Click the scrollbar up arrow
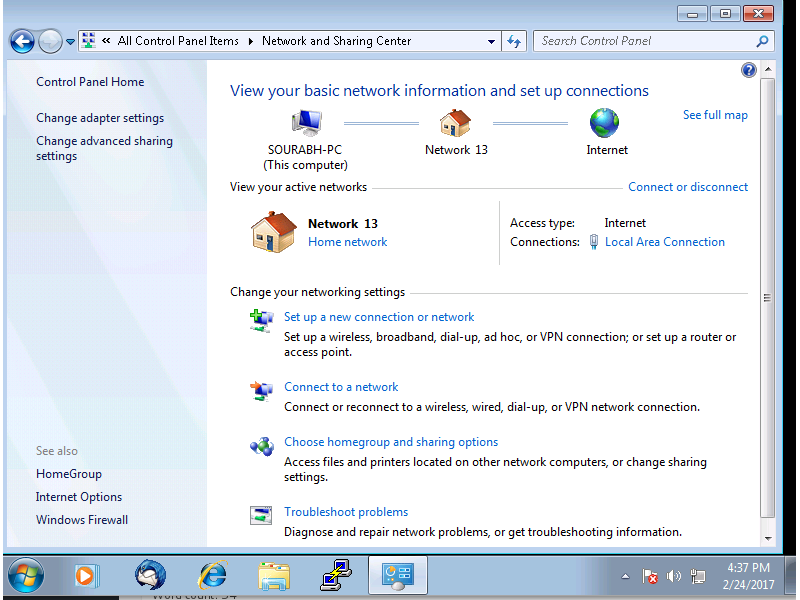This screenshot has width=800, height=600. click(x=768, y=69)
